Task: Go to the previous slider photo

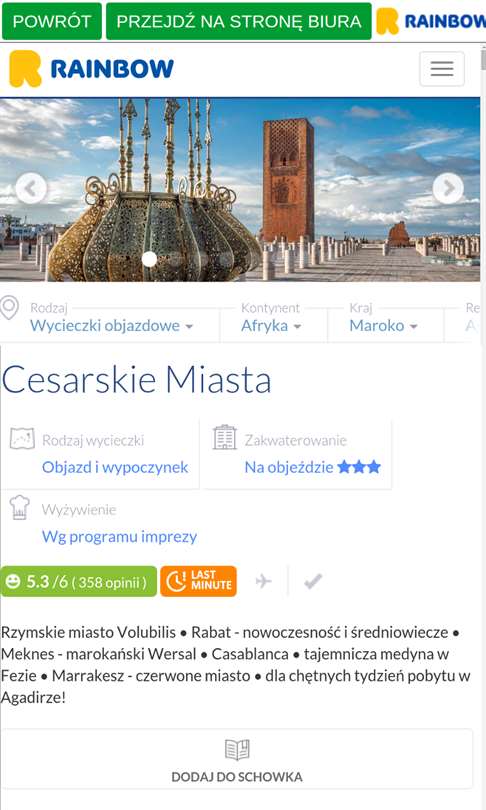Action: [31, 189]
